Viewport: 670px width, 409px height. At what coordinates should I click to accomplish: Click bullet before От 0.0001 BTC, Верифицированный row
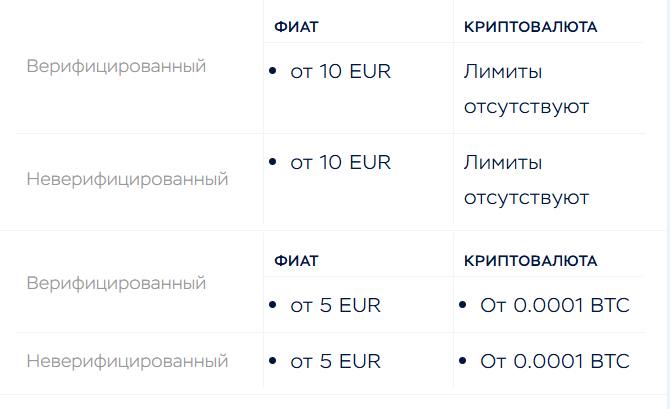tap(462, 305)
